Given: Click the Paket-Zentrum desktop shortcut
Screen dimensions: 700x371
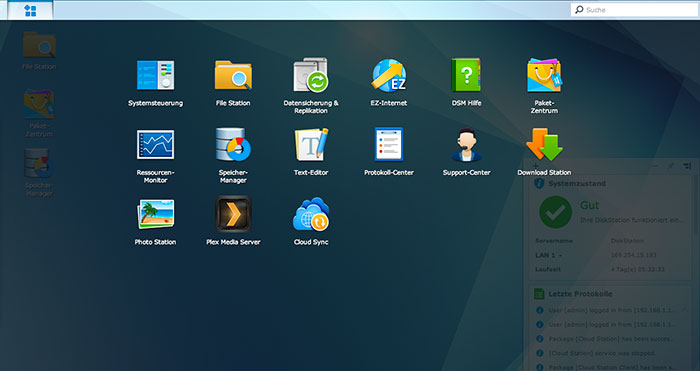Looking at the screenshot, I should pos(39,113).
